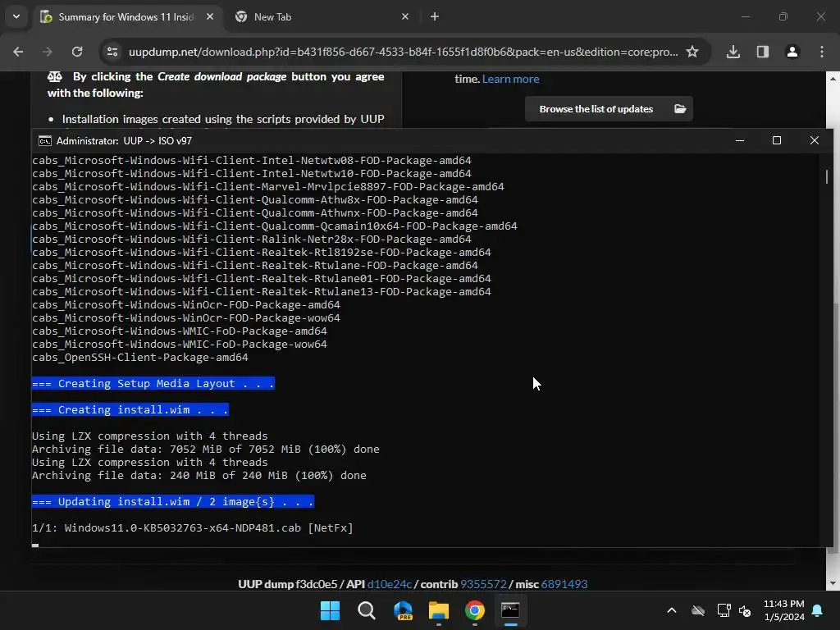Image resolution: width=840 pixels, height=630 pixels.
Task: Click the command prompt title bar icon
Action: (45, 141)
